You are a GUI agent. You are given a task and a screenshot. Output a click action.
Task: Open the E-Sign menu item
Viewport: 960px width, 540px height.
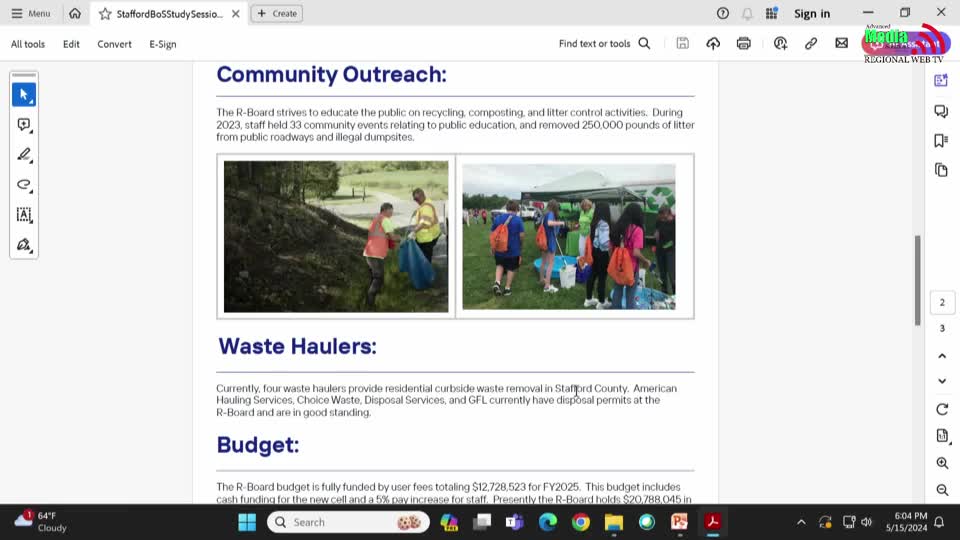click(163, 44)
